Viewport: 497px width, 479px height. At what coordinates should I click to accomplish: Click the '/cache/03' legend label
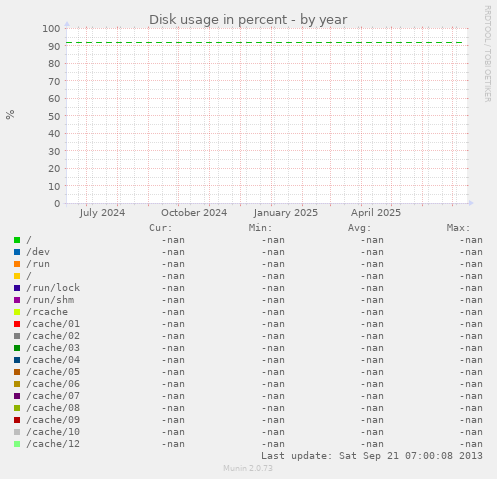[53, 348]
